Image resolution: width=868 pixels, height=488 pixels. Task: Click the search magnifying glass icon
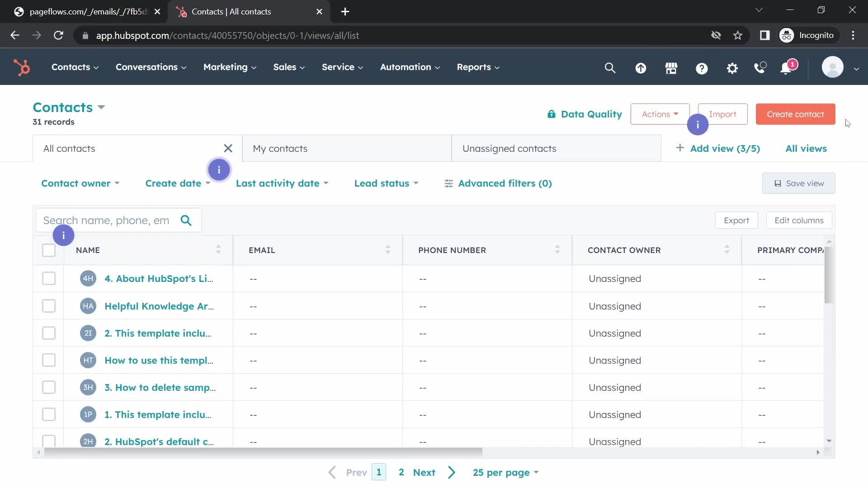coord(187,221)
